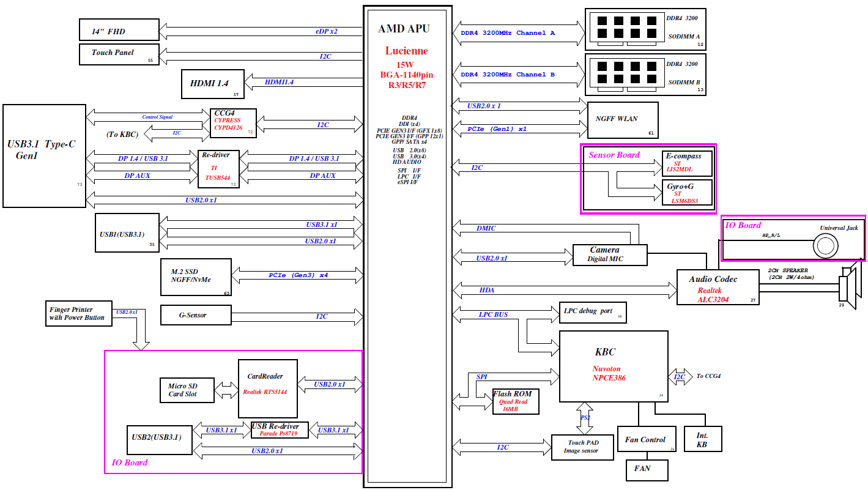Click the PS2 vertical double arrow

[x=584, y=417]
